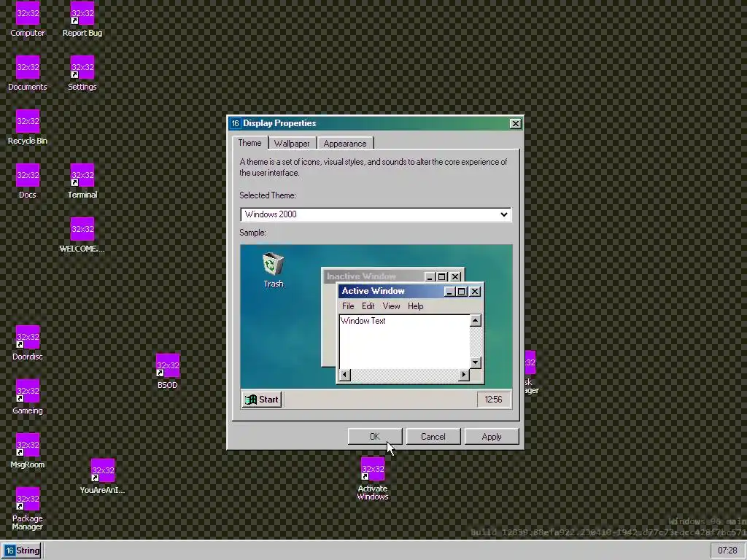Click the Display Properties title bar icon

[235, 123]
